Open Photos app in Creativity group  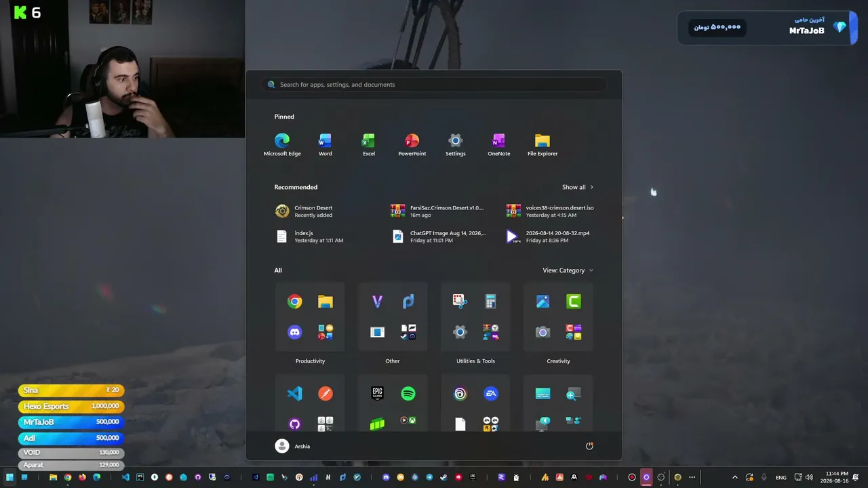(542, 302)
